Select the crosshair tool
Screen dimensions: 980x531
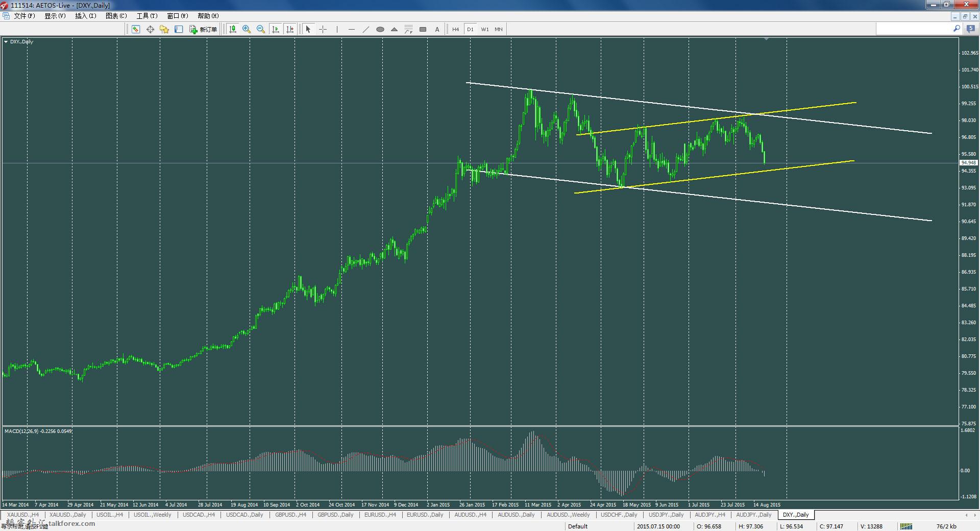point(323,29)
